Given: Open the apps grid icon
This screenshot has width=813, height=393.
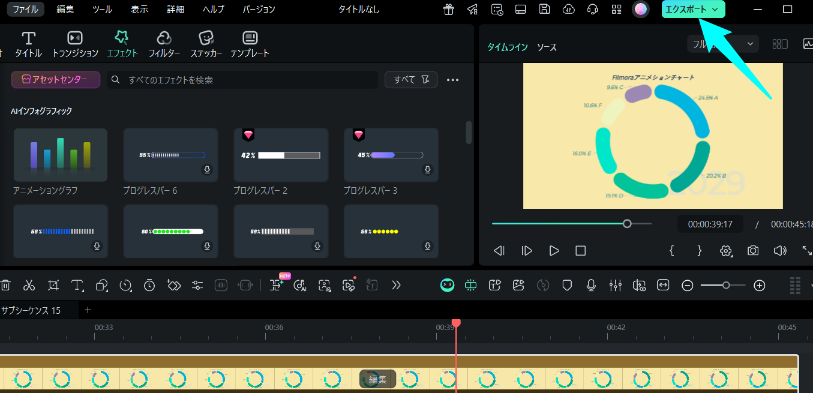Looking at the screenshot, I should click(616, 9).
